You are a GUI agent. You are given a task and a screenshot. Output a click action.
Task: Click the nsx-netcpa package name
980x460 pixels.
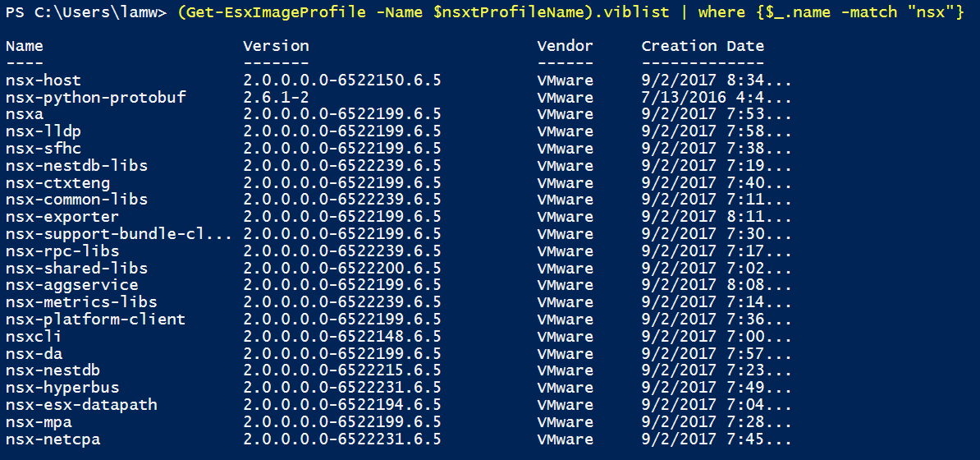click(53, 439)
